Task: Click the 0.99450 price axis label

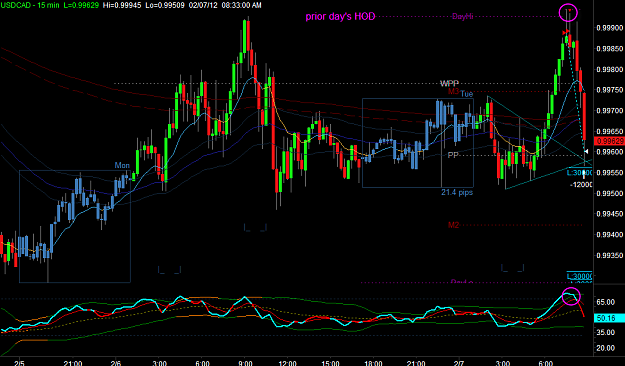Action: coord(610,214)
